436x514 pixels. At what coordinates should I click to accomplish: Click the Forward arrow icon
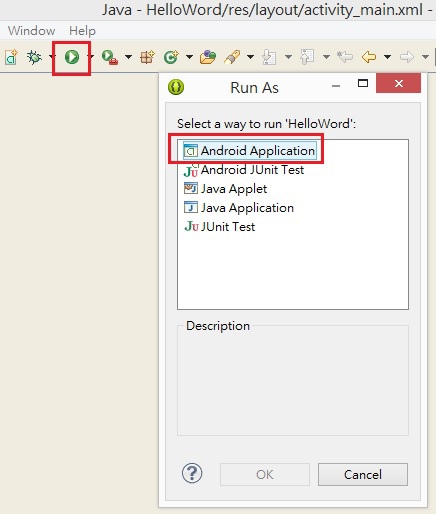click(x=406, y=57)
